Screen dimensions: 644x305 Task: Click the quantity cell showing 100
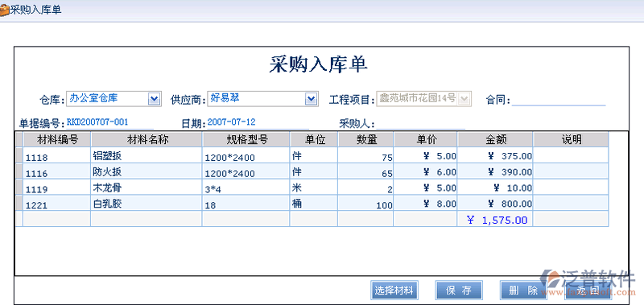pyautogui.click(x=365, y=204)
